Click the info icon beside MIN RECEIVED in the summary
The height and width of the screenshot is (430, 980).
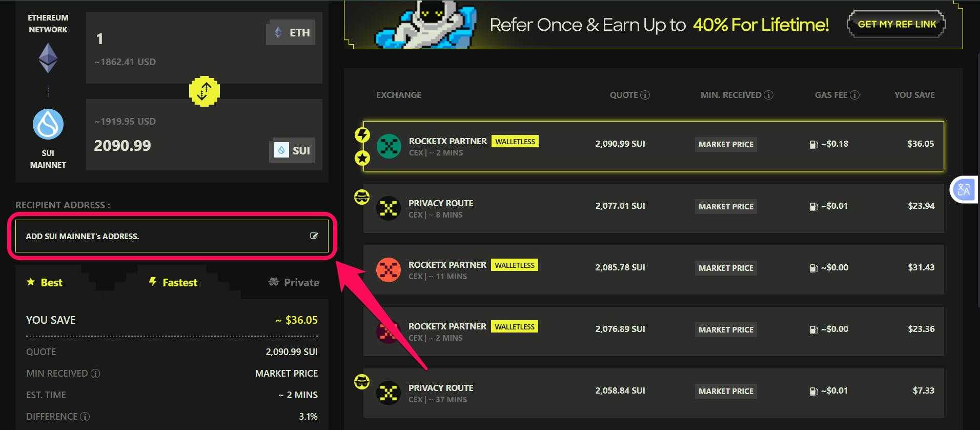click(95, 374)
